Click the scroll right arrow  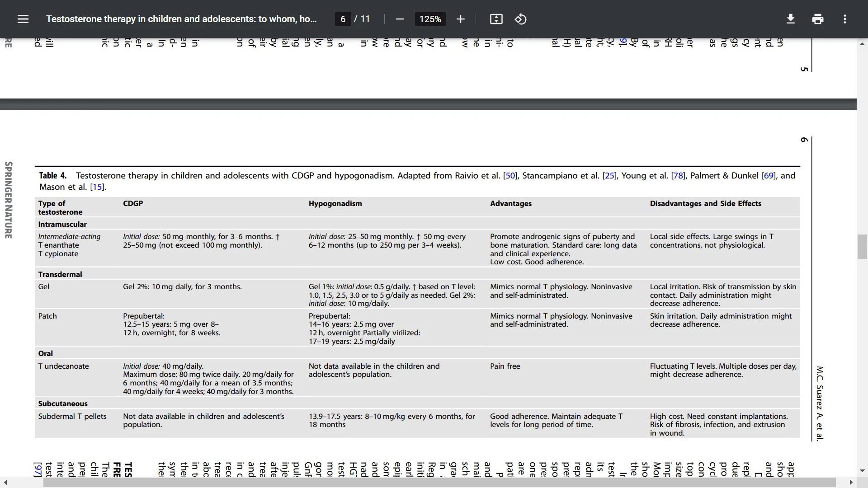tap(851, 483)
